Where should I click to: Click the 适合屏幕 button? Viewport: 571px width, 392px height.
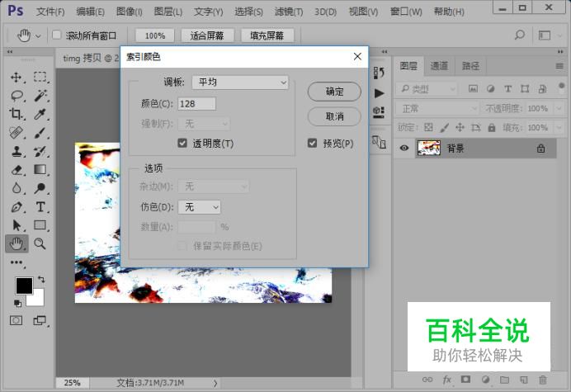pyautogui.click(x=207, y=35)
